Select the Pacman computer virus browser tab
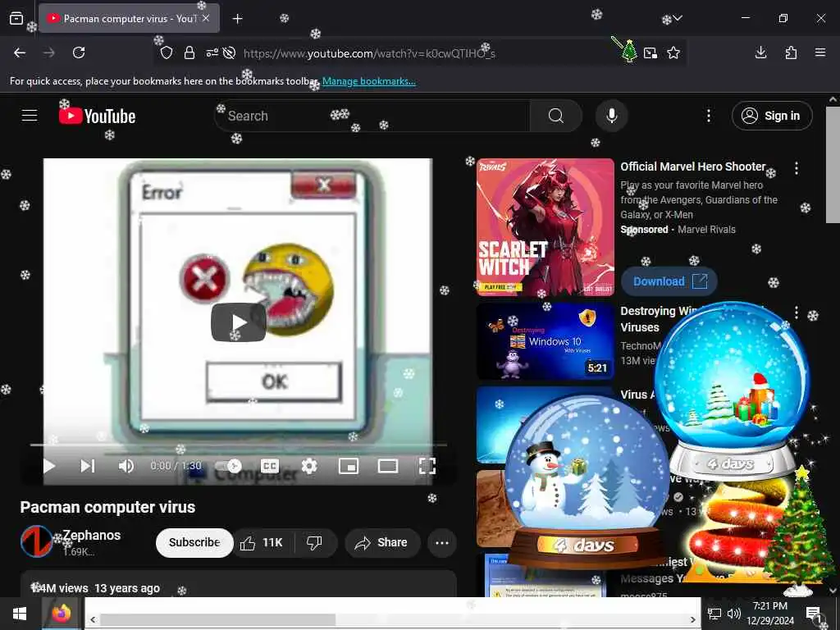 coord(129,18)
